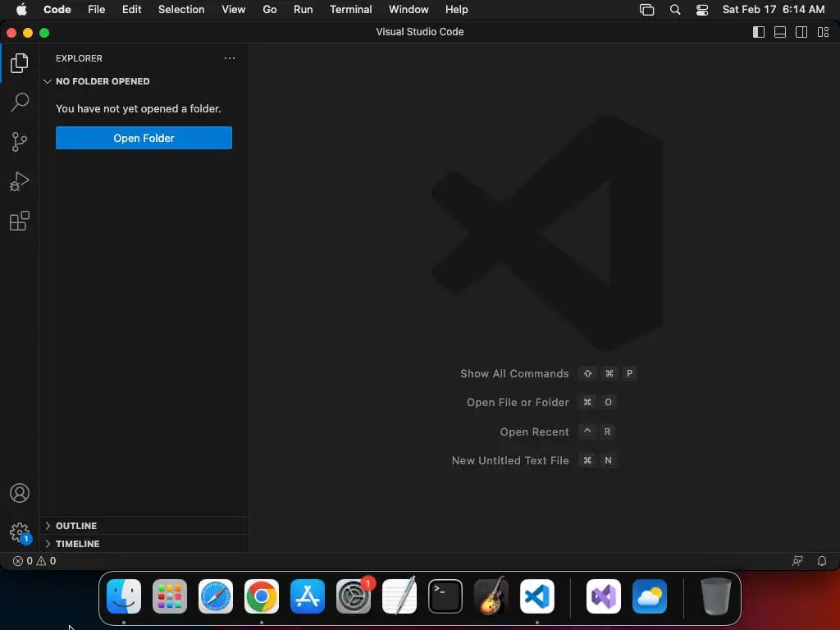This screenshot has height=630, width=840.
Task: Click the 'Visual Studio Code' window title
Action: (420, 32)
